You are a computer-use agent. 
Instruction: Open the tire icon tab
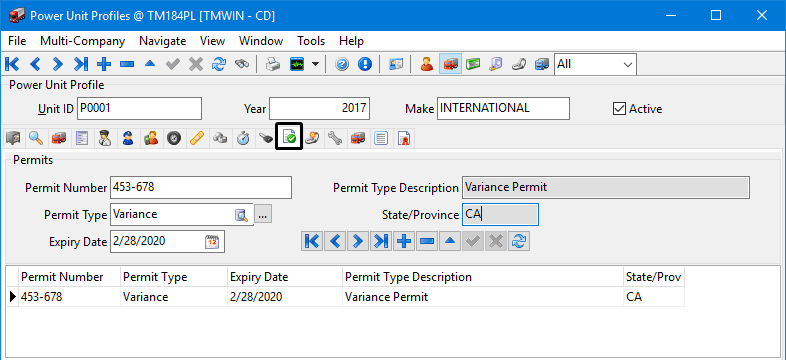pyautogui.click(x=173, y=138)
